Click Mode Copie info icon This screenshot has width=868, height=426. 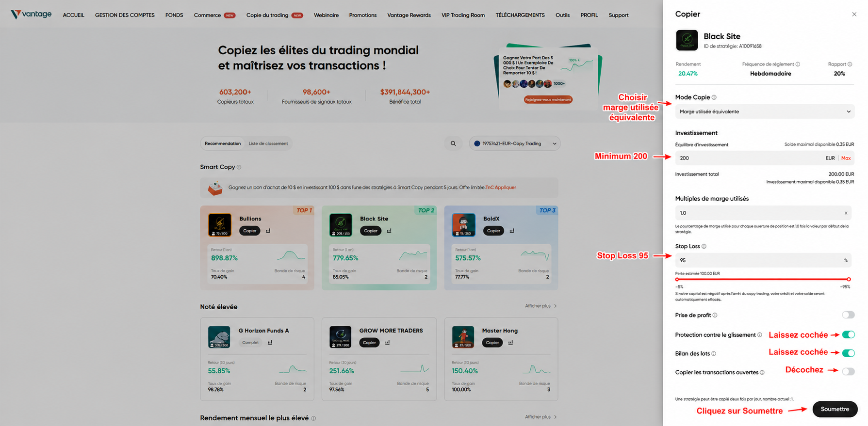coord(714,97)
